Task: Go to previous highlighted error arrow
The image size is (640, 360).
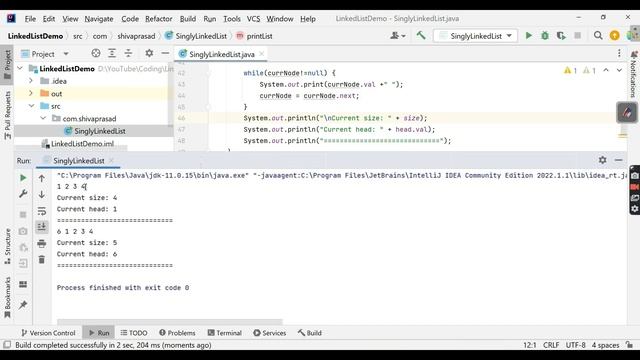Action: pos(606,70)
